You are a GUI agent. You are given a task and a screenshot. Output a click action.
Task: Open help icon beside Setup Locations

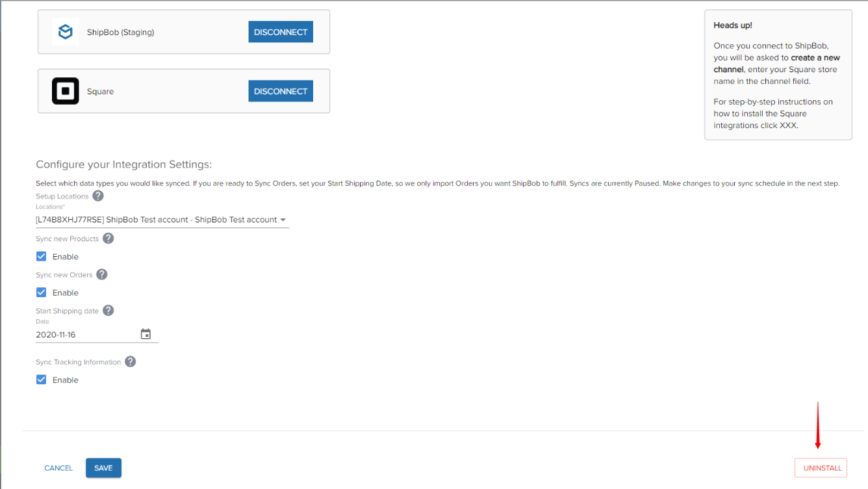tap(98, 196)
